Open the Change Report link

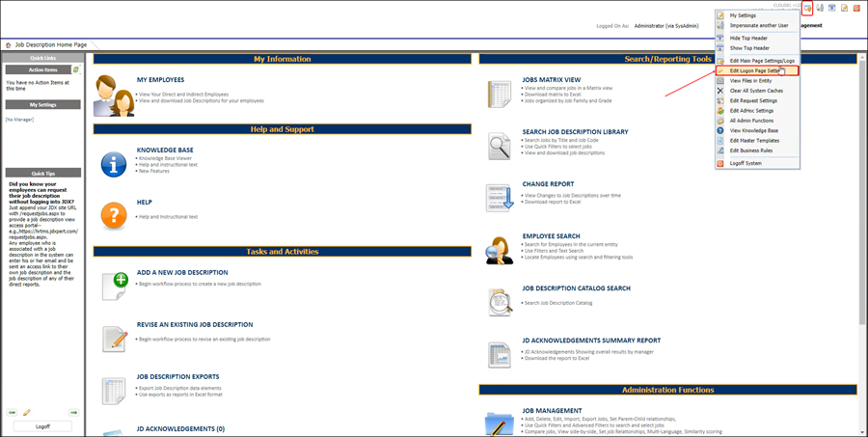coord(548,183)
